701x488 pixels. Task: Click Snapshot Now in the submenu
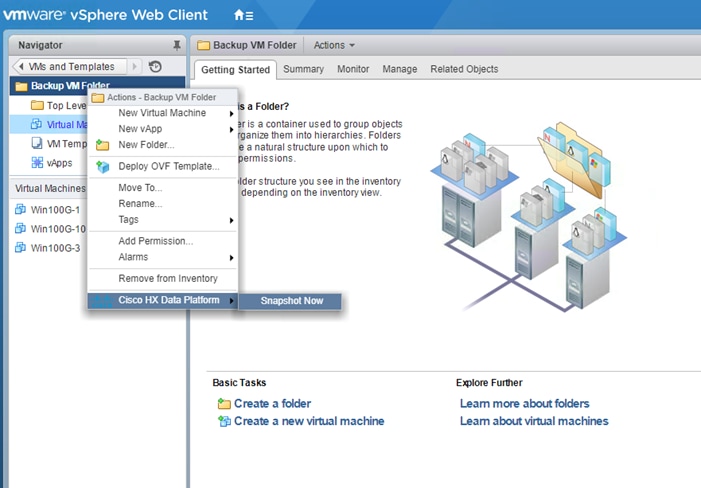coord(291,301)
